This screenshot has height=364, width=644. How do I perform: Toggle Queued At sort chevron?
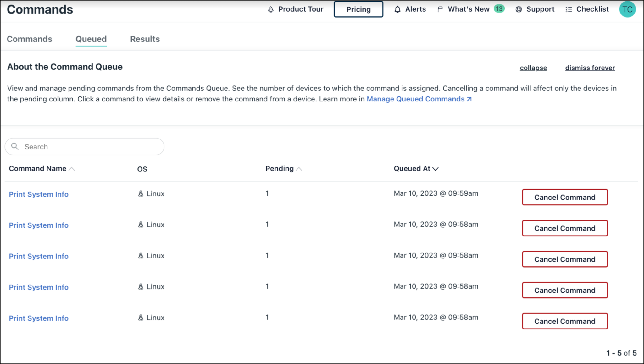click(436, 169)
